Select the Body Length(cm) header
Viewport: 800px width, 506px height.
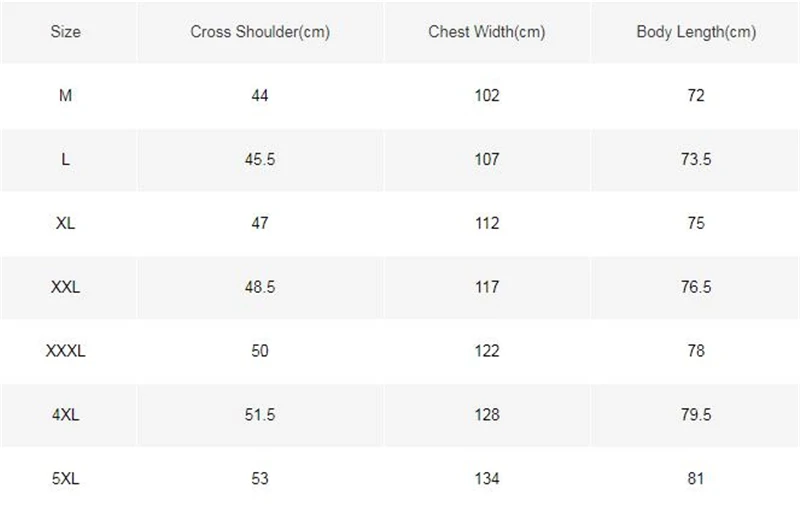(696, 32)
